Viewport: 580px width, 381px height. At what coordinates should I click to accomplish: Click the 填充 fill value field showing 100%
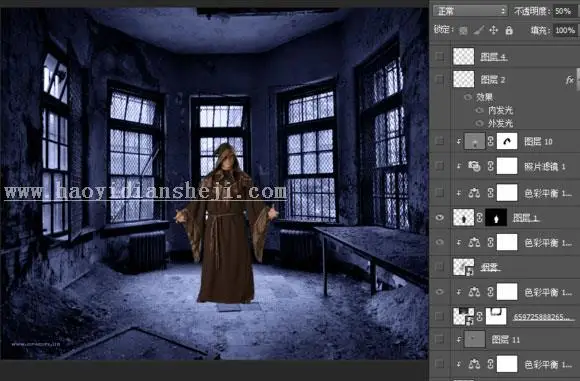tap(565, 30)
